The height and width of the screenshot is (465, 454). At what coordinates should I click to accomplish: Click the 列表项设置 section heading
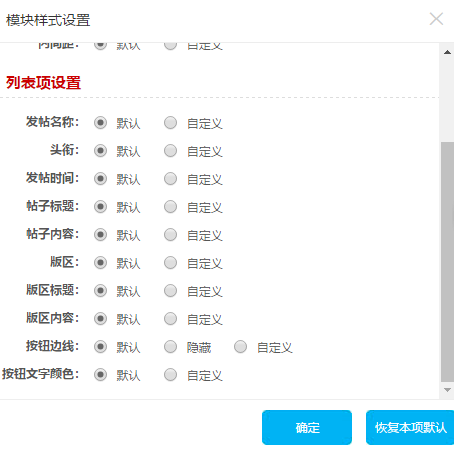43,83
